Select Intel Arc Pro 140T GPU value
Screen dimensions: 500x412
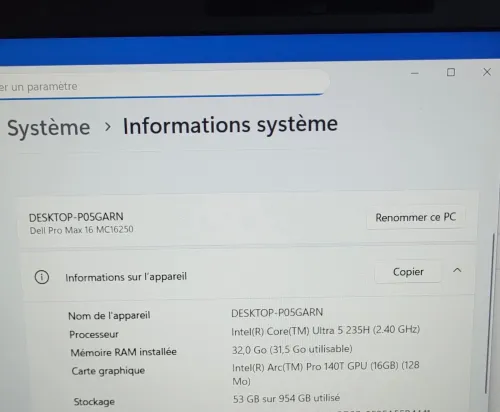pyautogui.click(x=326, y=373)
